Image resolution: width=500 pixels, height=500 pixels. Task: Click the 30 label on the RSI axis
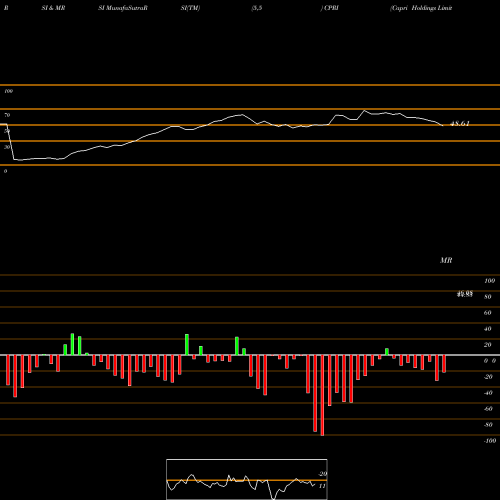click(x=7, y=147)
